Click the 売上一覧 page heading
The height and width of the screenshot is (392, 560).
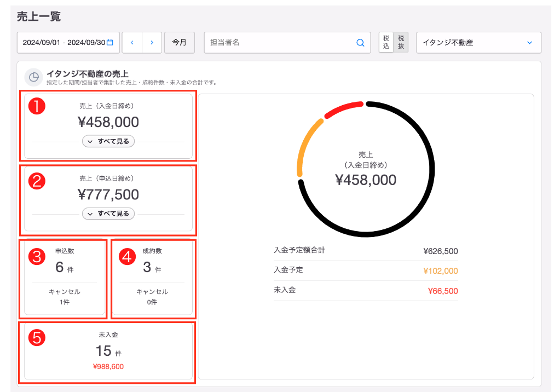tap(38, 16)
